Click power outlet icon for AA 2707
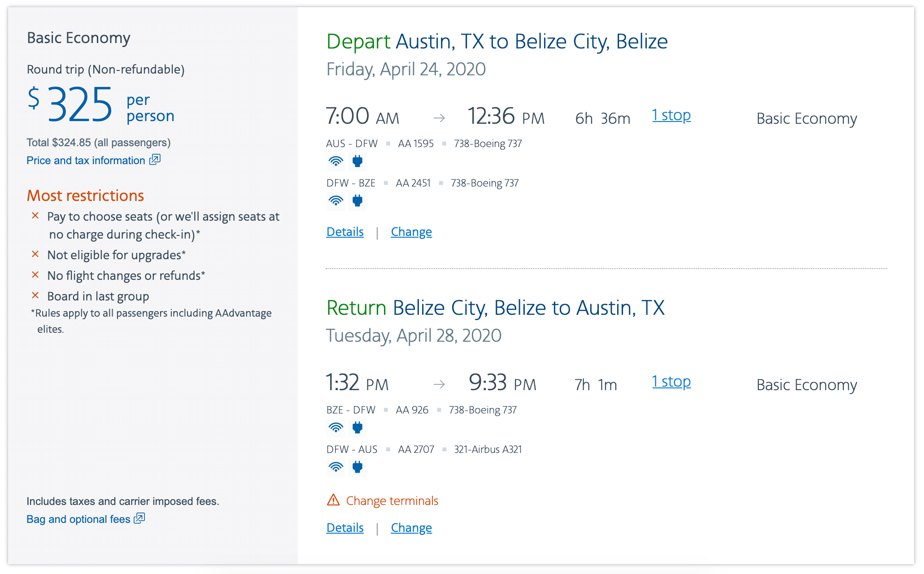Screen dimensions: 924x574 [357, 467]
